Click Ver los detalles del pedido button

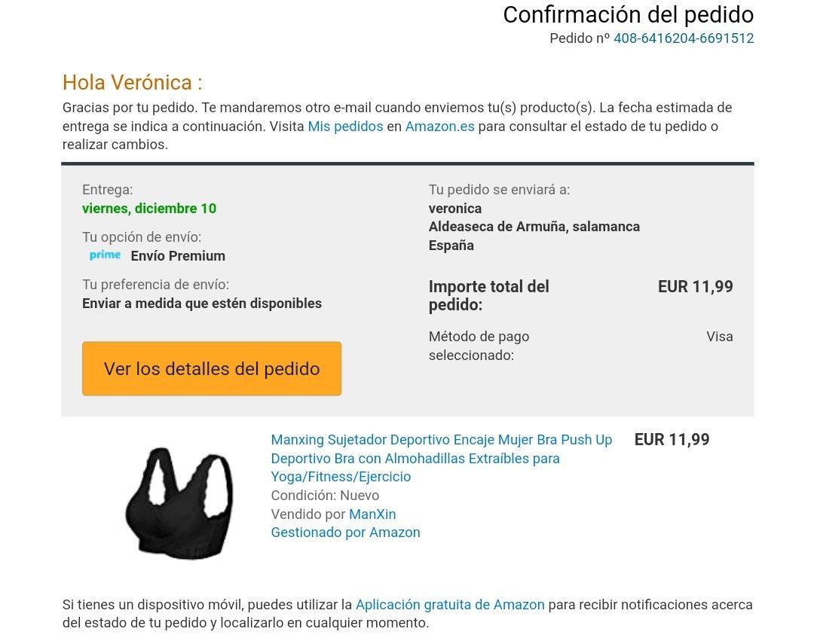[x=212, y=368]
